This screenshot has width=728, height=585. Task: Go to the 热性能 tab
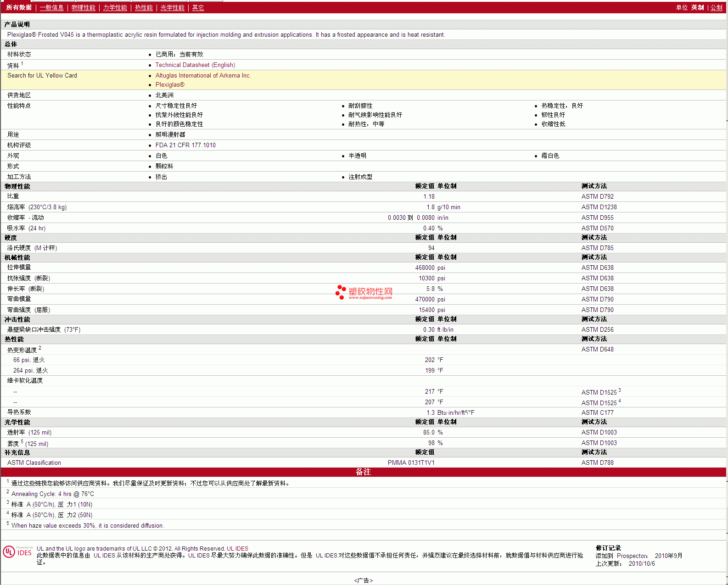click(144, 8)
